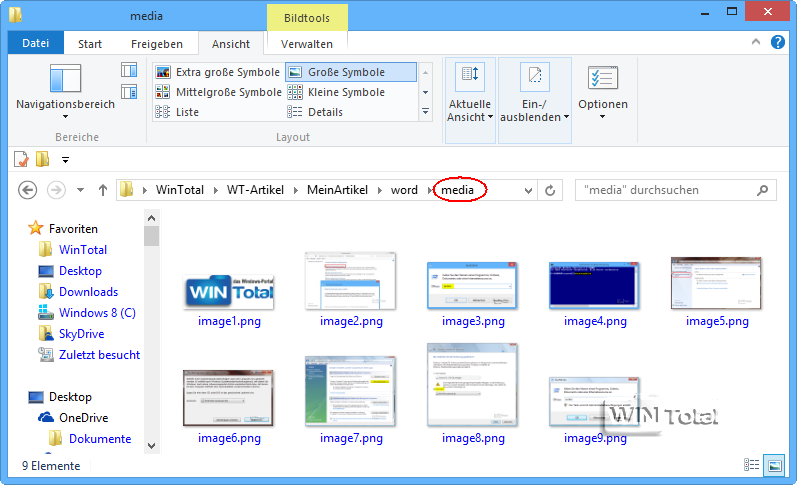Click MeinArtikel breadcrumb

337,190
